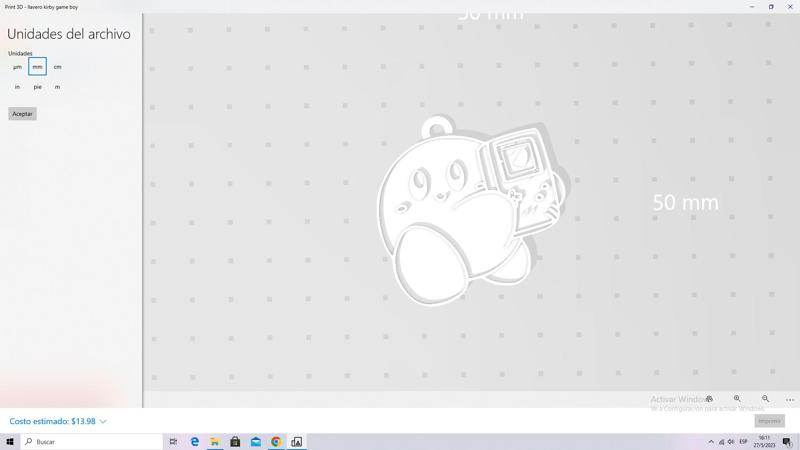800x450 pixels.
Task: Show hidden system tray icons
Action: pos(711,442)
